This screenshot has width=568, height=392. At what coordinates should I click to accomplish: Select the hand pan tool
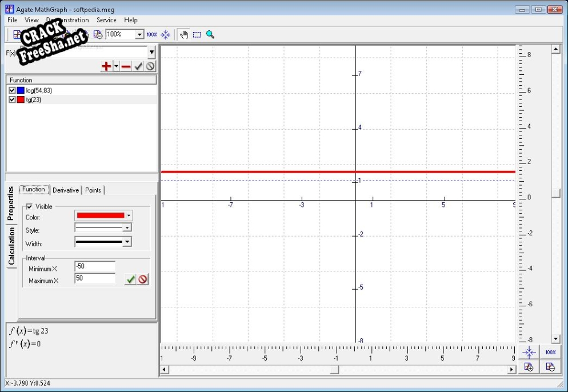(x=184, y=34)
